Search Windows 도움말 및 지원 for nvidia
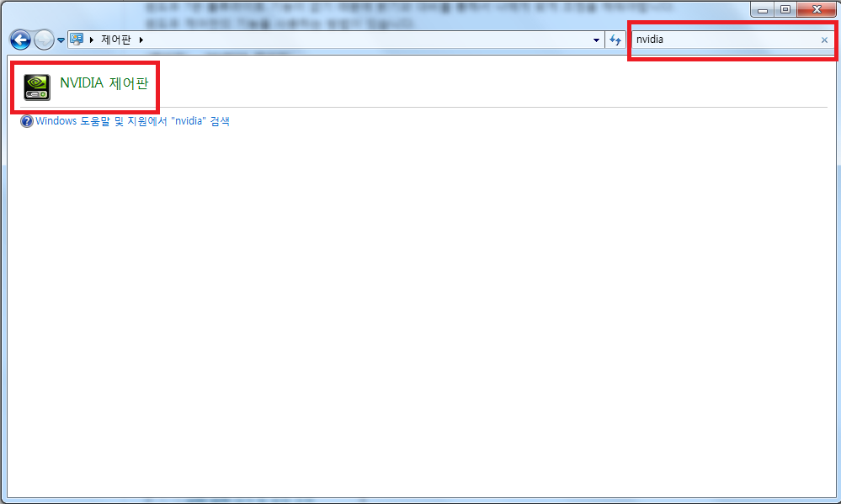The height and width of the screenshot is (504, 841). pyautogui.click(x=132, y=121)
